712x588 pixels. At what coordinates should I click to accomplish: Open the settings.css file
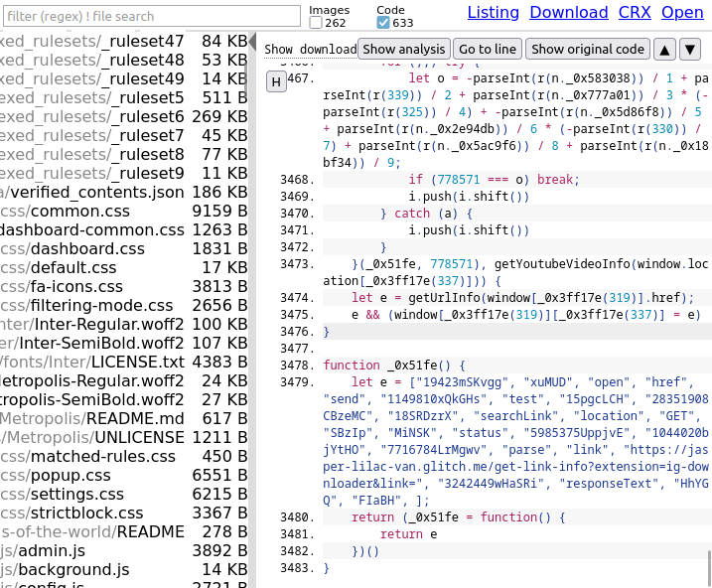[123, 495]
